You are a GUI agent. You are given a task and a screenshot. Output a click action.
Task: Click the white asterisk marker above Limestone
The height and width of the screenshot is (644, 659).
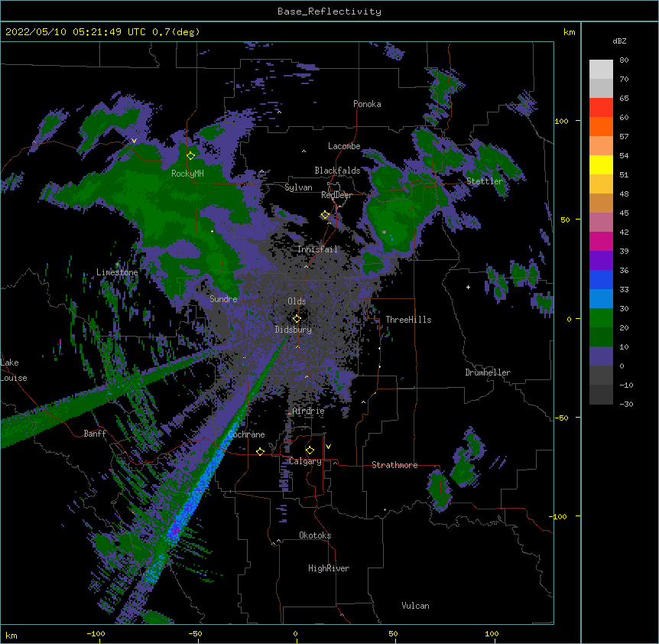[x=117, y=265]
